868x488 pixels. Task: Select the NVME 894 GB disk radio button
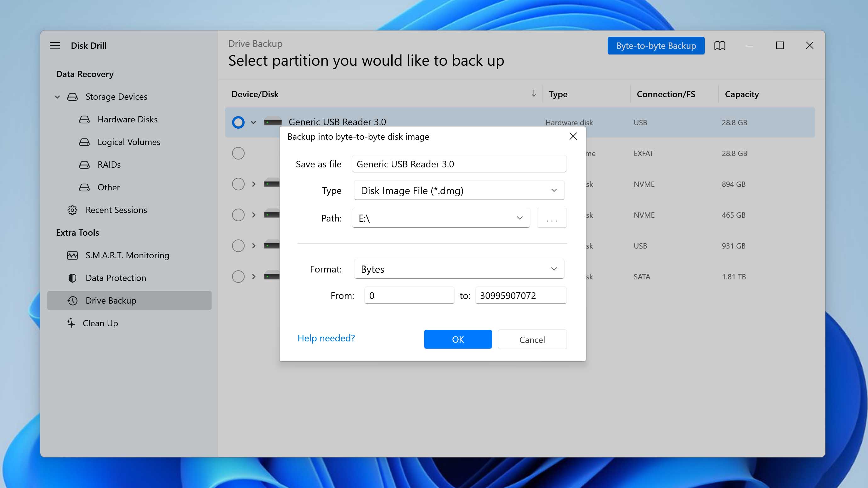click(x=238, y=184)
